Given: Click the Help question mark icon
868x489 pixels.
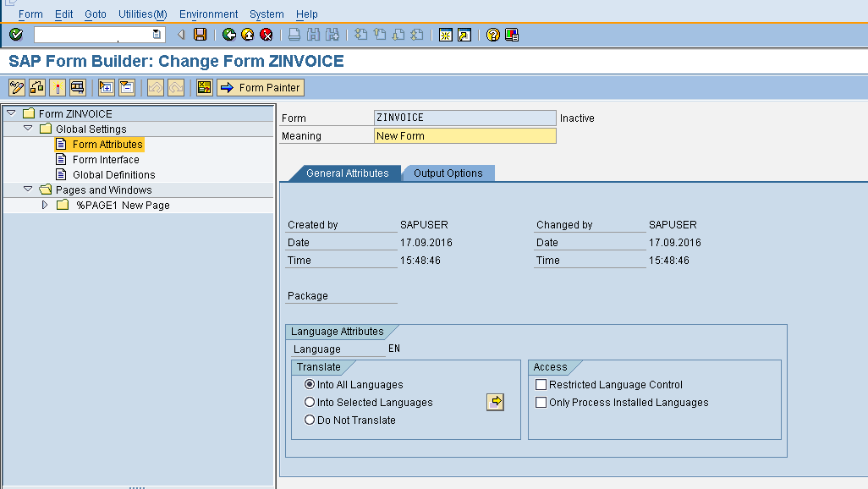Looking at the screenshot, I should (494, 35).
